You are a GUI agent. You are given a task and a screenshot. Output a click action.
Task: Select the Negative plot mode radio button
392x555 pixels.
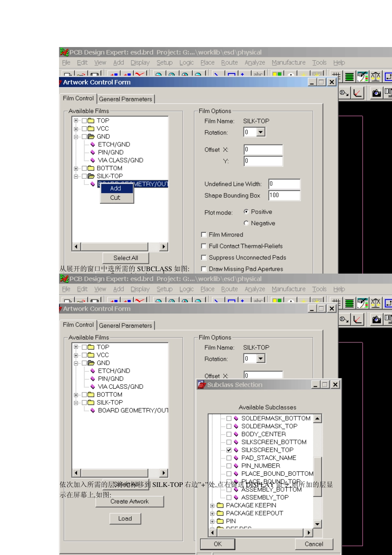click(246, 223)
